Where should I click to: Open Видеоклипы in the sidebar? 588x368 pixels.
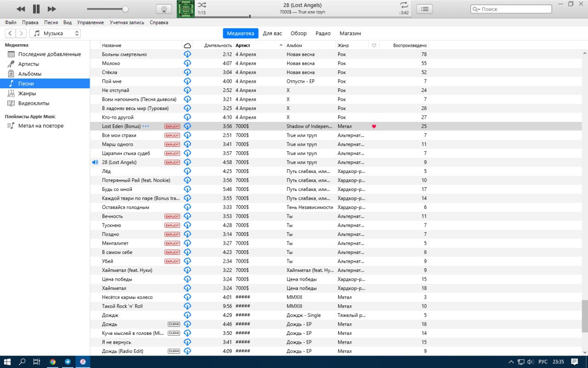pyautogui.click(x=45, y=103)
